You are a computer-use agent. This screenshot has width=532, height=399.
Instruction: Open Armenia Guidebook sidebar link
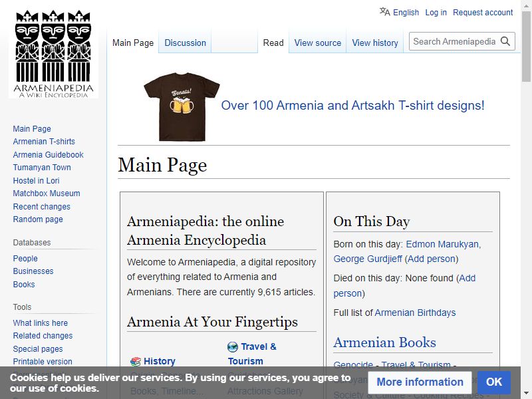coord(48,155)
